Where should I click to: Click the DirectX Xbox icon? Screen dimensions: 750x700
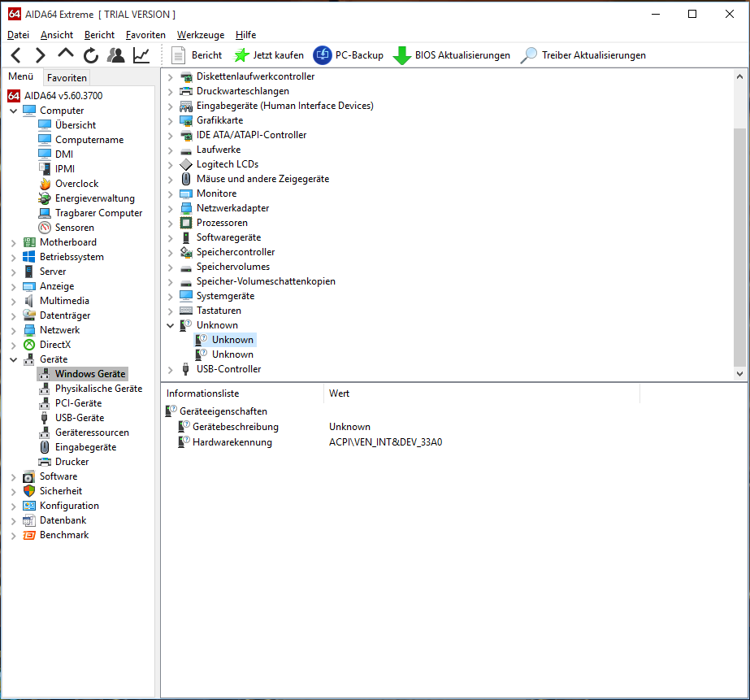pos(29,345)
